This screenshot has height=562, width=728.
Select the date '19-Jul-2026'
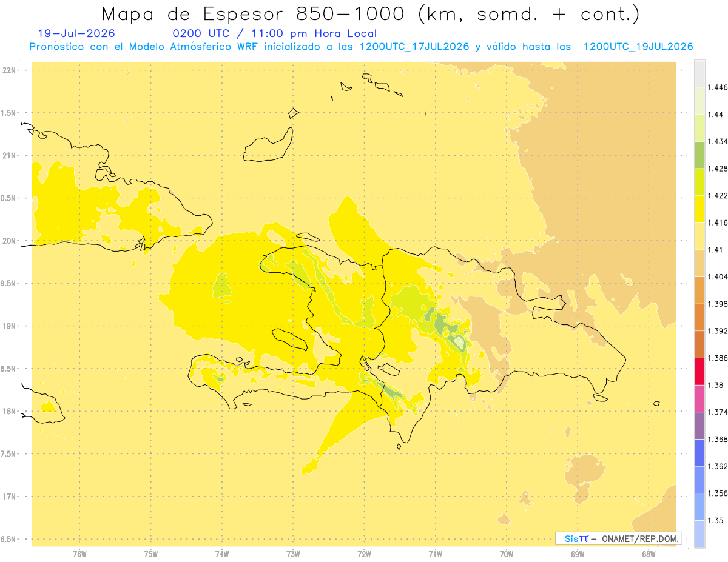(x=76, y=34)
